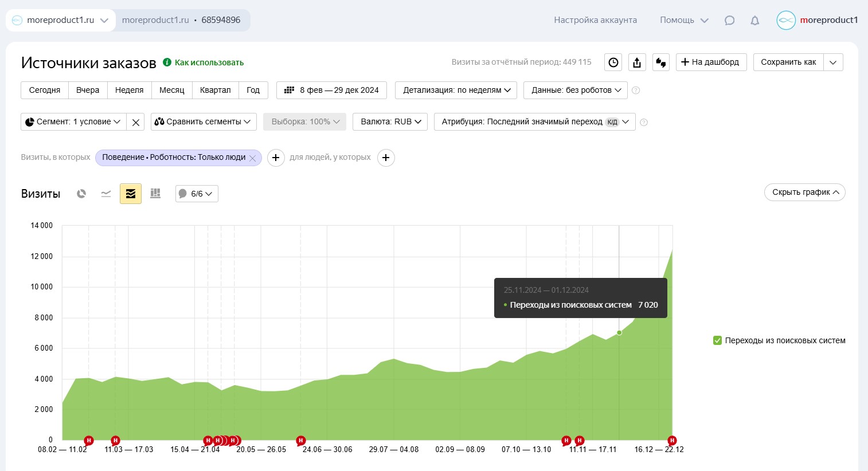This screenshot has width=868, height=471.
Task: Select the Месяц period tab
Action: coord(172,91)
